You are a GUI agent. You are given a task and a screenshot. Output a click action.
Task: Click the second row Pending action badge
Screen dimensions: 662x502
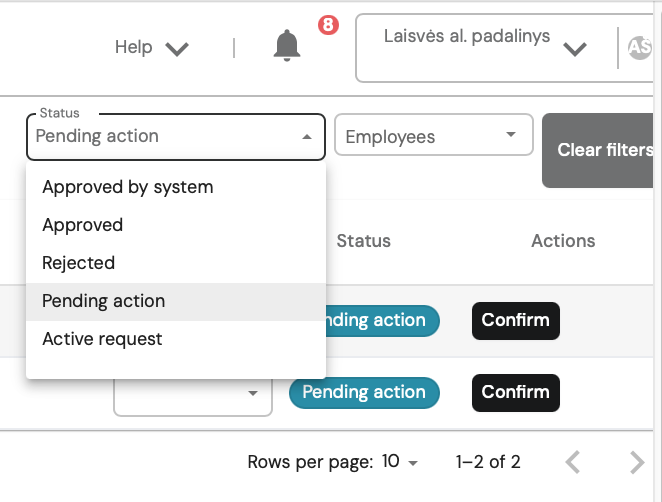[x=364, y=392]
